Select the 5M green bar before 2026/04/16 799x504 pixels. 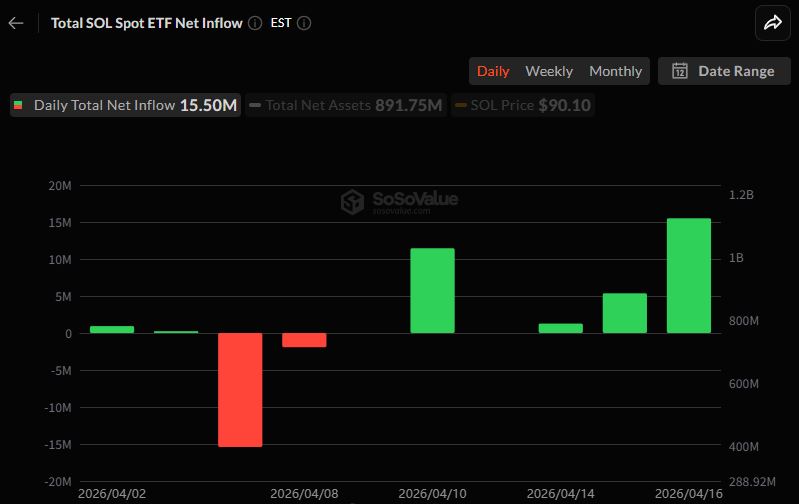(624, 313)
